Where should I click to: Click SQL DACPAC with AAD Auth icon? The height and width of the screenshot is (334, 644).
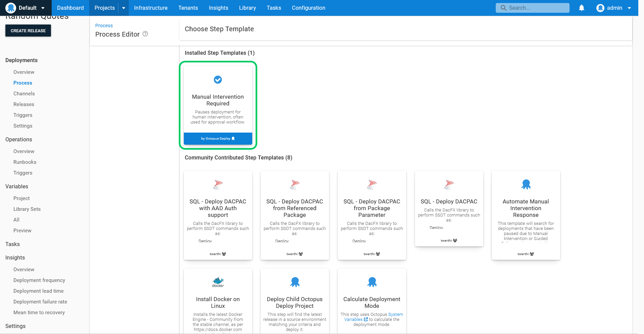218,184
